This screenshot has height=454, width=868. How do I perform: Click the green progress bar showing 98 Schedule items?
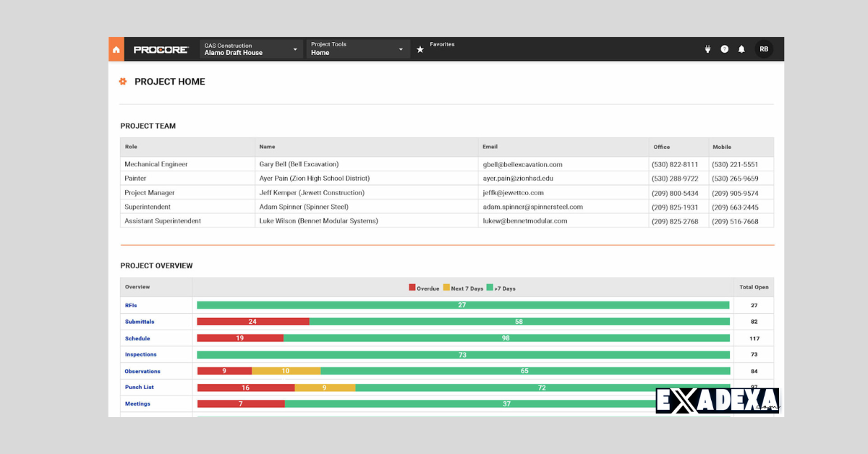pos(506,338)
